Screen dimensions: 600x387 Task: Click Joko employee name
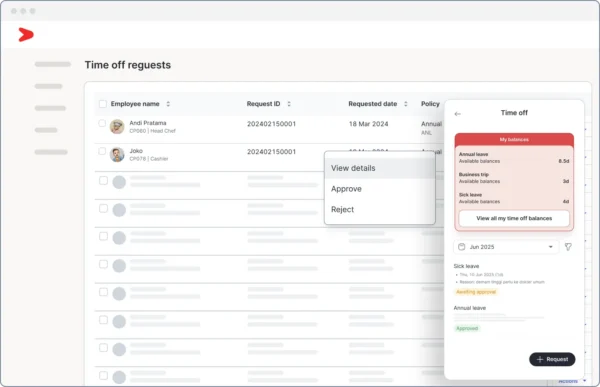point(136,151)
